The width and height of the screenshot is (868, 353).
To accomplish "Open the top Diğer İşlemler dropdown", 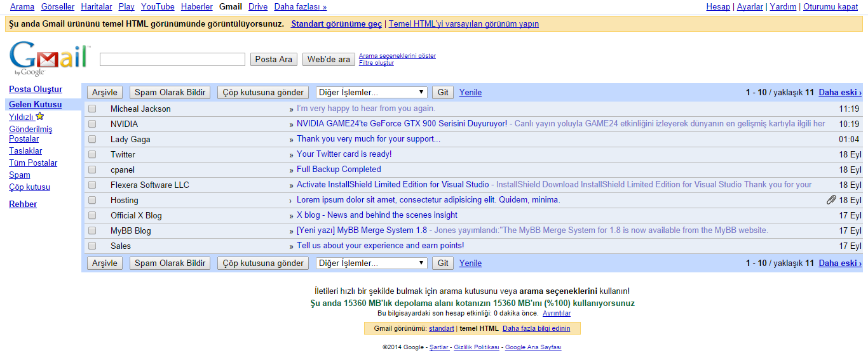I will point(372,92).
